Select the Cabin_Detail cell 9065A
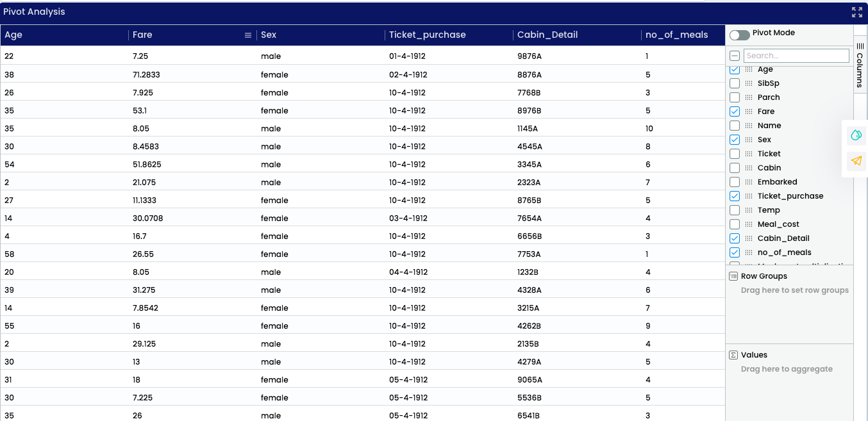 click(x=577, y=380)
